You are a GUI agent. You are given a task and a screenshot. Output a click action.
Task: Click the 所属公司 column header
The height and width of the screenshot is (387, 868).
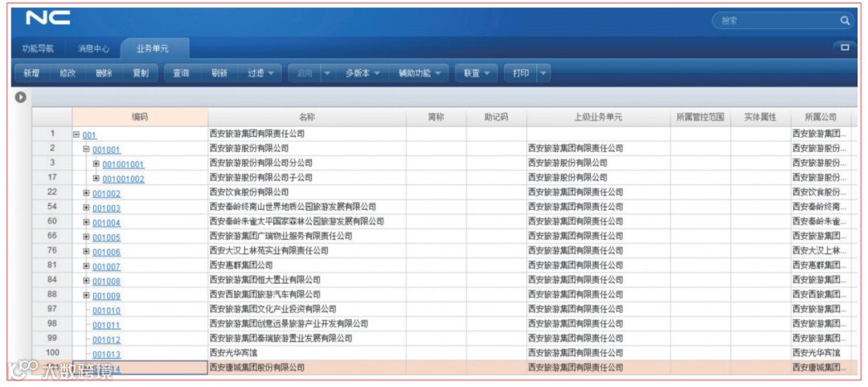(x=821, y=117)
